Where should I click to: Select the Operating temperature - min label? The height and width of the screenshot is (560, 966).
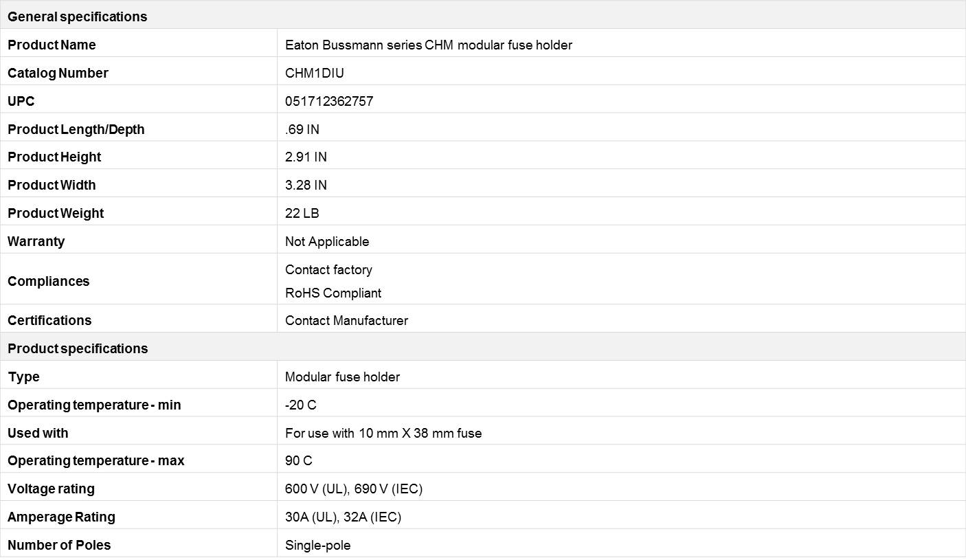coord(94,405)
